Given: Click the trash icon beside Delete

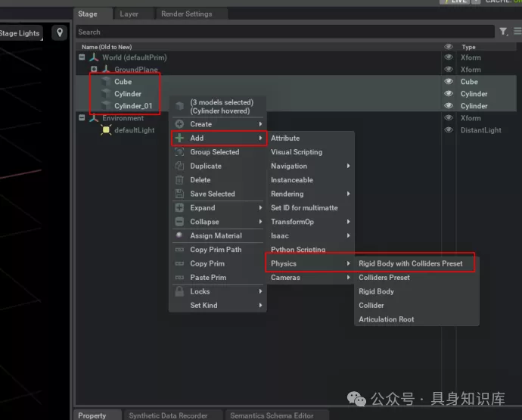Looking at the screenshot, I should click(x=179, y=180).
